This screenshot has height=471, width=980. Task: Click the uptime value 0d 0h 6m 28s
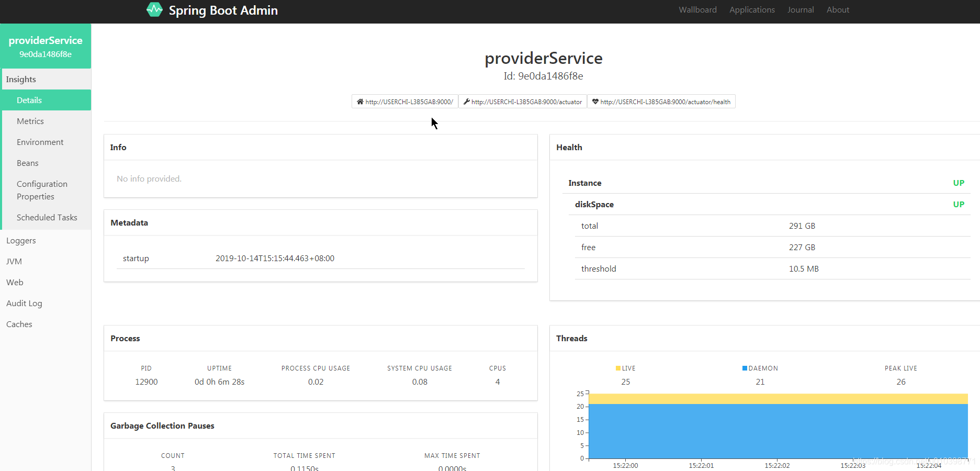pos(219,382)
